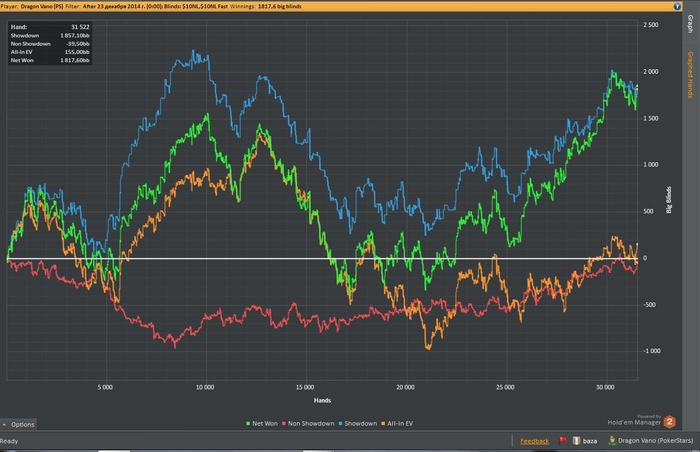Click the red flag icon in the status bar
This screenshot has width=700, height=452.
click(x=562, y=440)
